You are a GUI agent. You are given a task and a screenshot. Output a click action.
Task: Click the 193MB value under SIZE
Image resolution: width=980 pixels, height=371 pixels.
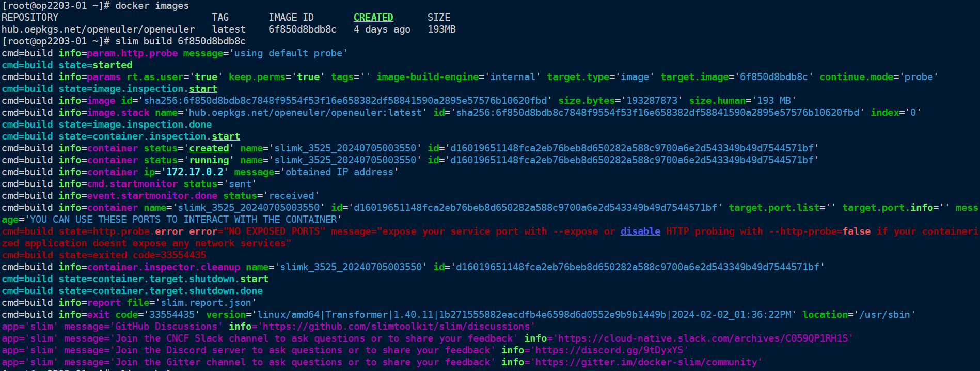[441, 29]
